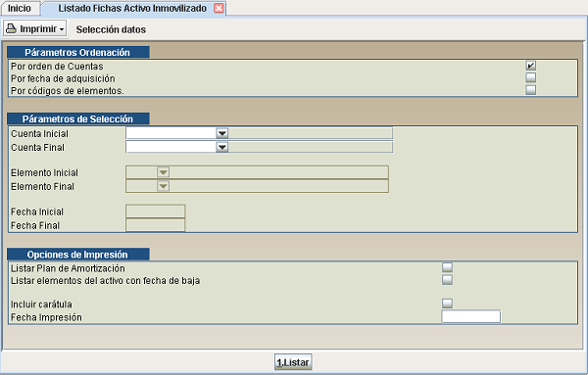Check Listar elementos del activo con fecha de baja
588x375 pixels.
tap(447, 279)
